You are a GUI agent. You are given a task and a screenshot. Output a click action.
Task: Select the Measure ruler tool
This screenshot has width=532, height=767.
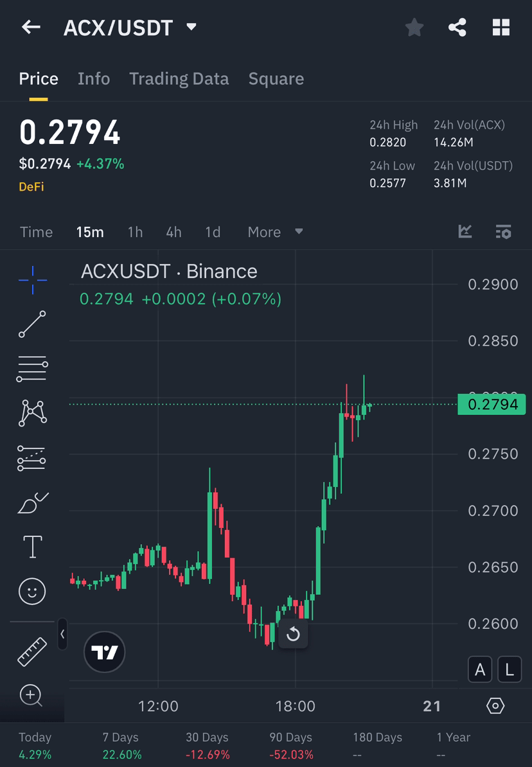tap(31, 651)
